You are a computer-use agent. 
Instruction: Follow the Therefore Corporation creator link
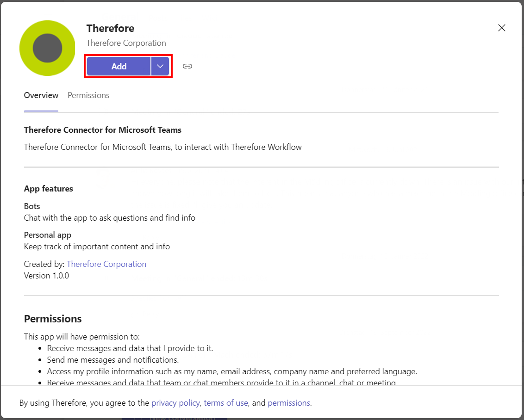tap(106, 264)
